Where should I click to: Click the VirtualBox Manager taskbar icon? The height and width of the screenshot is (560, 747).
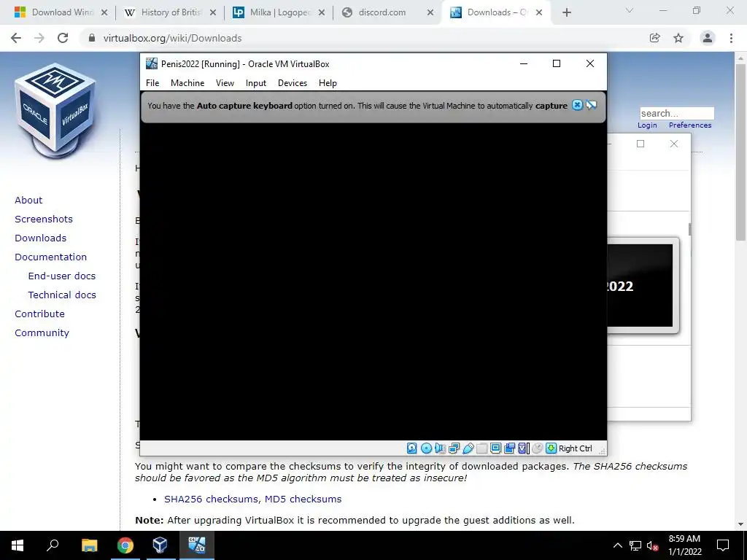click(160, 545)
